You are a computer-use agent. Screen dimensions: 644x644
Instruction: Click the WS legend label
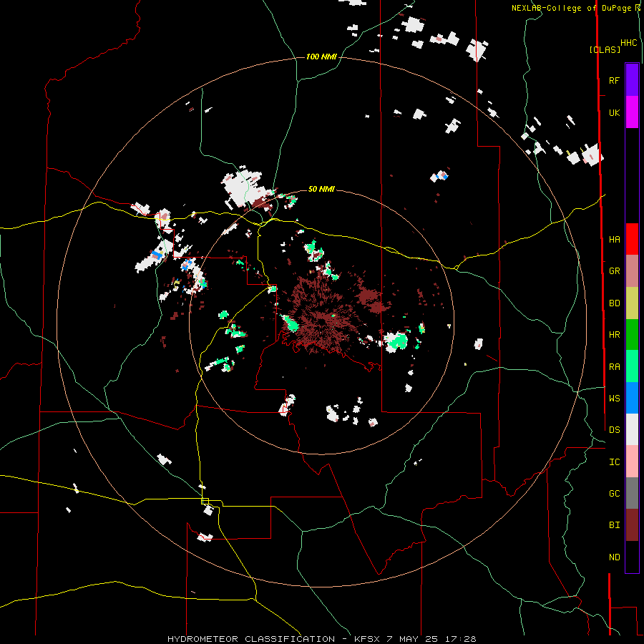[614, 398]
